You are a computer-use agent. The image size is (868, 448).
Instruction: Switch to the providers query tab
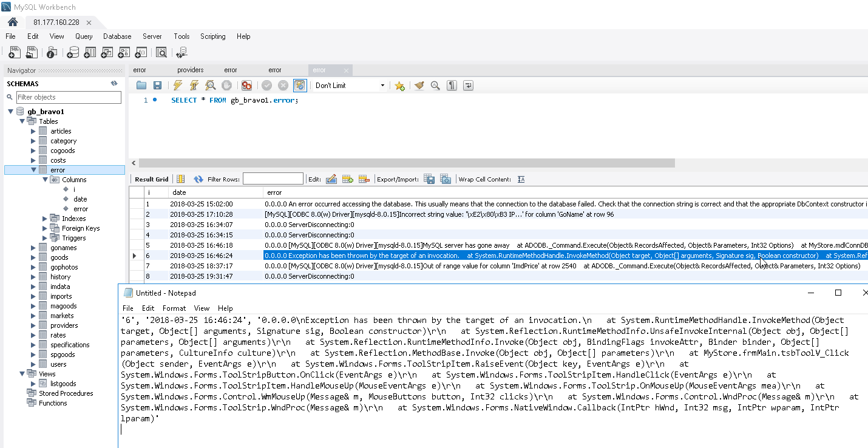tap(191, 70)
